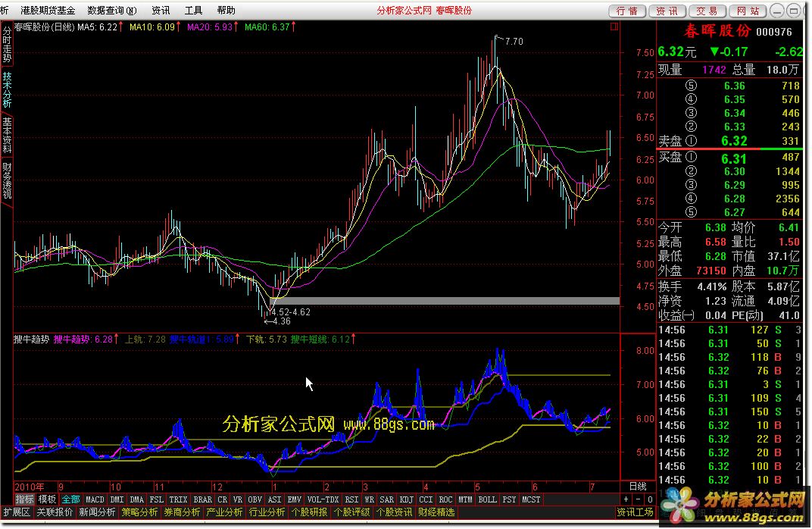Open the 个股评级 tab

[352, 512]
